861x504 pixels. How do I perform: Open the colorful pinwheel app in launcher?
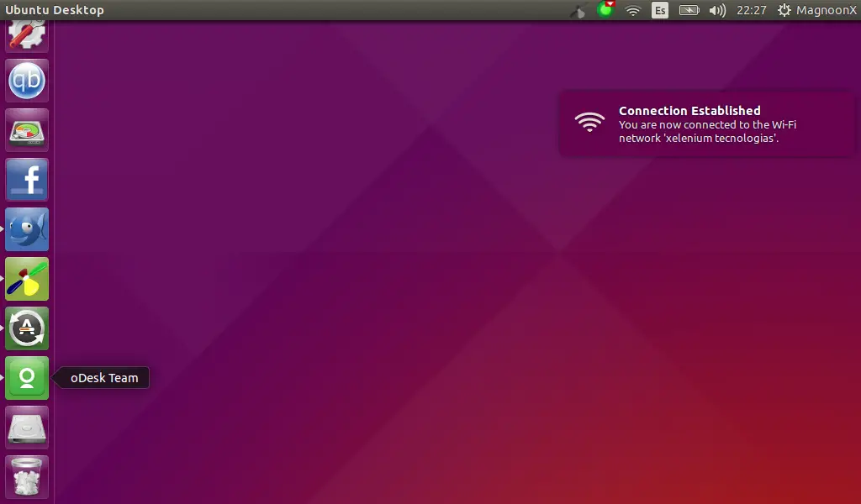(27, 279)
